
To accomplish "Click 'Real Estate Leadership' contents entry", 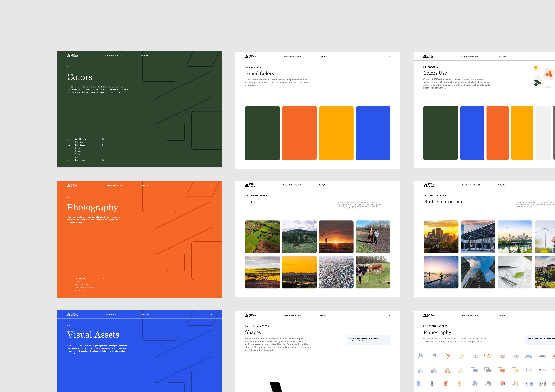I will click(x=84, y=287).
